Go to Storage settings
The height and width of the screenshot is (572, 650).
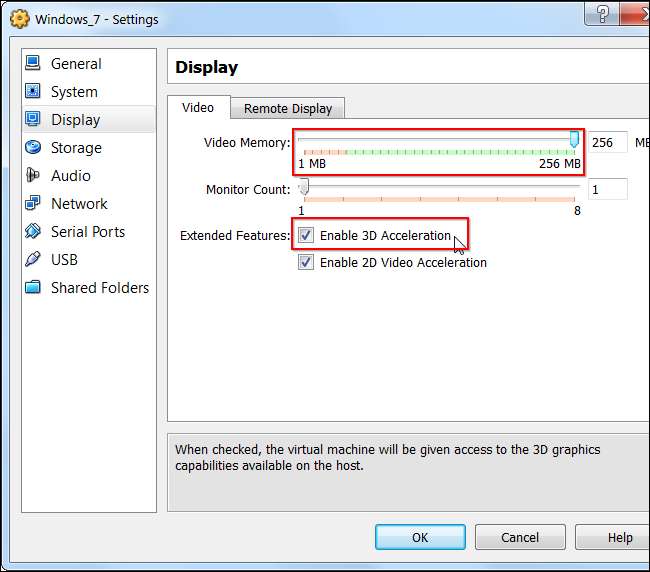89,148
